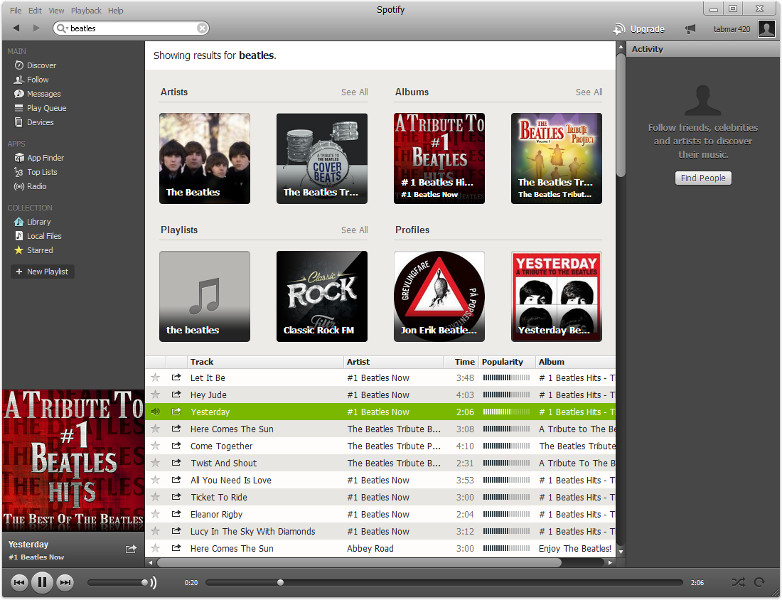
Task: Open the Jon Erik Beatle profile thumbnail
Action: coord(439,296)
